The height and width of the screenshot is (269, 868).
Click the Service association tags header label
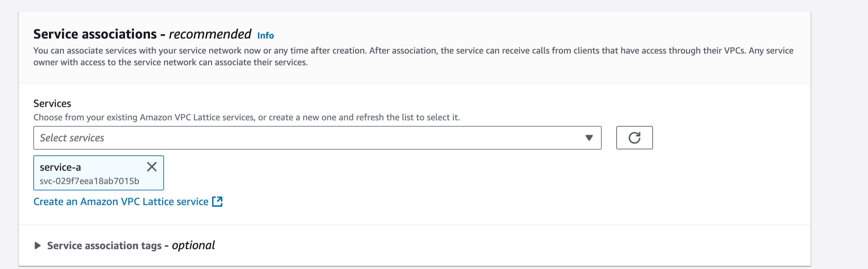click(131, 245)
